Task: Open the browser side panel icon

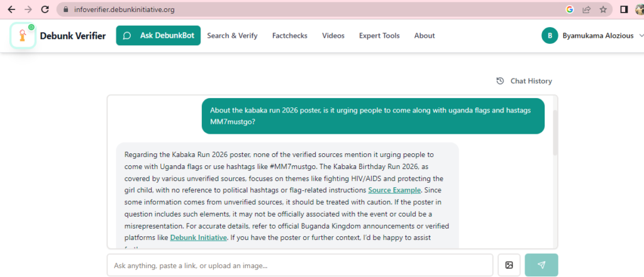Action: tap(624, 9)
